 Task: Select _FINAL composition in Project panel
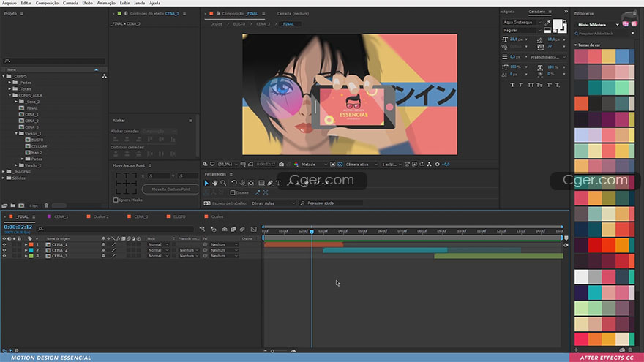tap(31, 108)
